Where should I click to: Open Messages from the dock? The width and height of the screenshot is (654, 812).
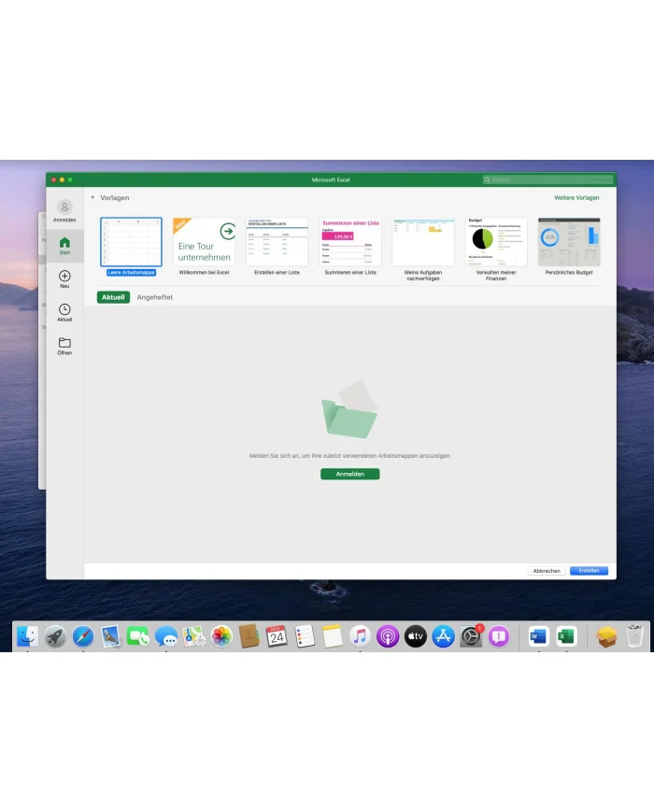pyautogui.click(x=166, y=636)
